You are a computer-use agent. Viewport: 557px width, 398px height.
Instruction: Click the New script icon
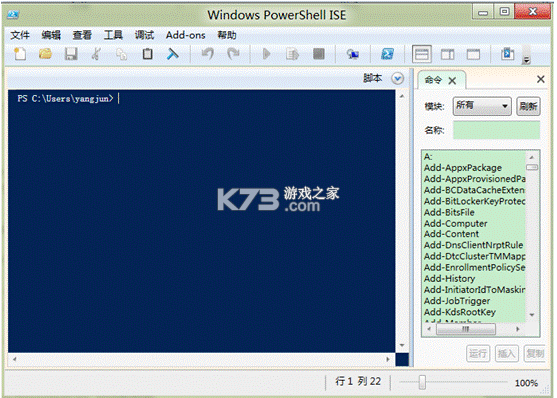click(x=20, y=54)
